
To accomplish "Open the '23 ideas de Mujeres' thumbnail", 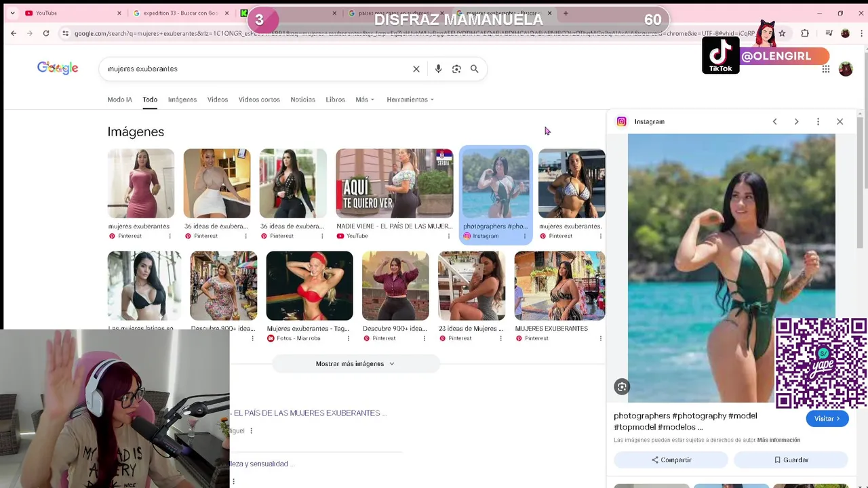I will tap(472, 285).
